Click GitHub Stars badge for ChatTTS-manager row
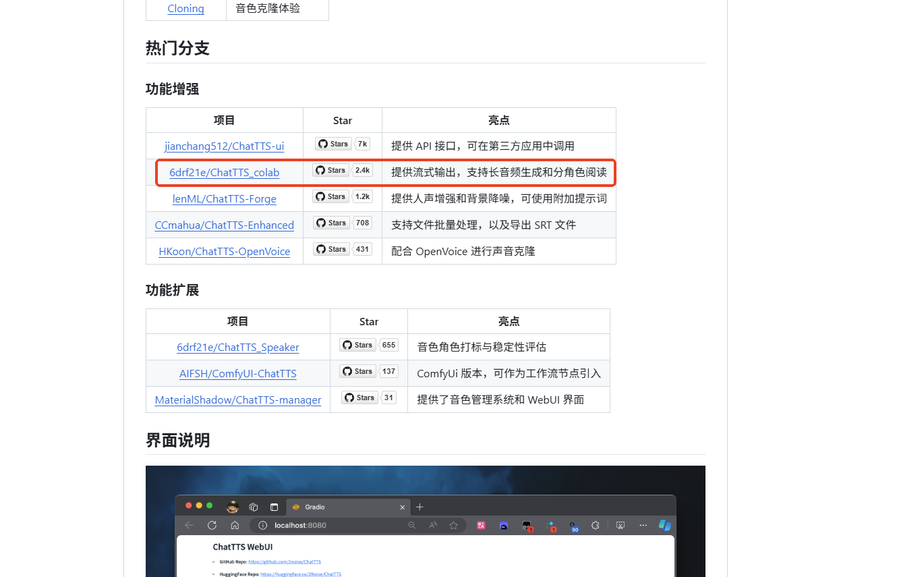 coord(359,397)
